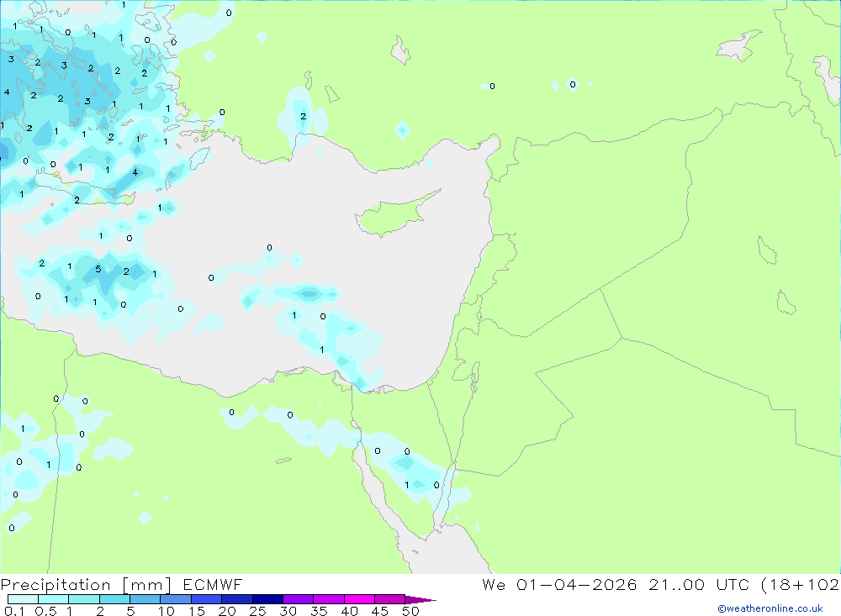Screen dimensions: 841x616
Task: Select the 20–25 mm dark blue swatch
Action: click(x=236, y=599)
